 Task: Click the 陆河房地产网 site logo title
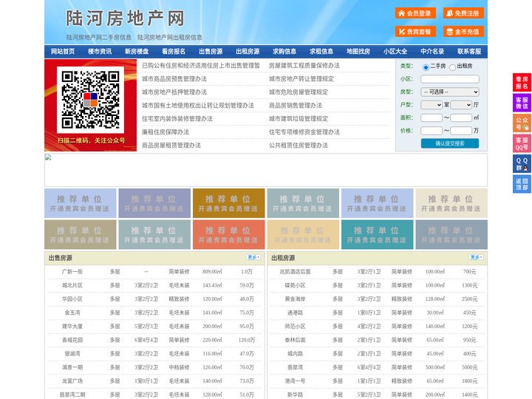coord(125,18)
